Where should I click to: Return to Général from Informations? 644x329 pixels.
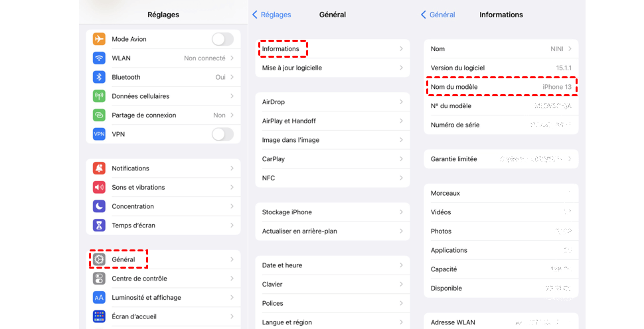click(x=438, y=15)
